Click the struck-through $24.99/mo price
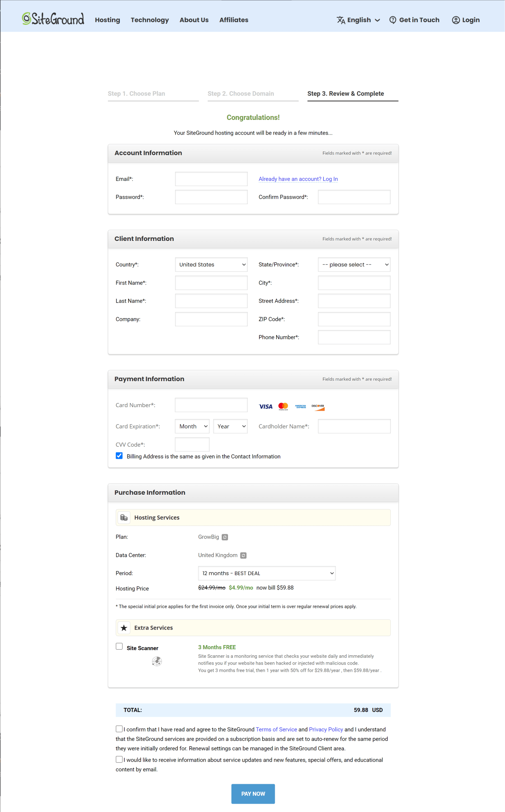The height and width of the screenshot is (812, 505). [212, 588]
